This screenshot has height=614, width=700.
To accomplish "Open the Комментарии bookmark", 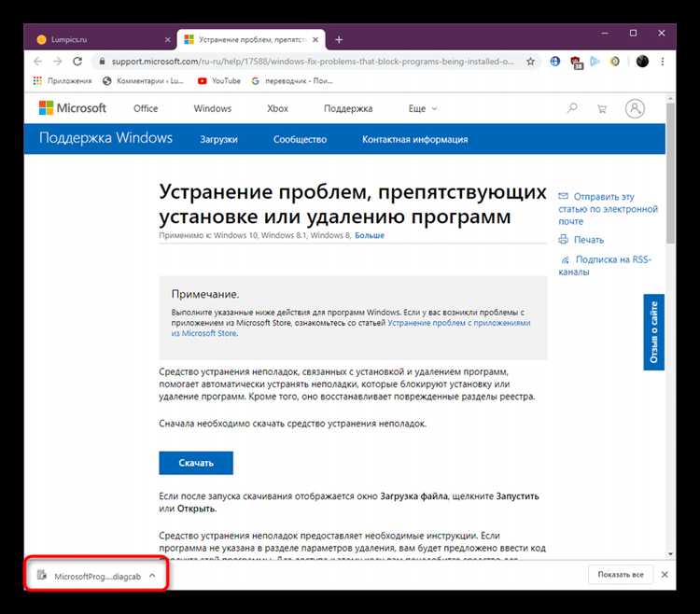I will point(144,81).
